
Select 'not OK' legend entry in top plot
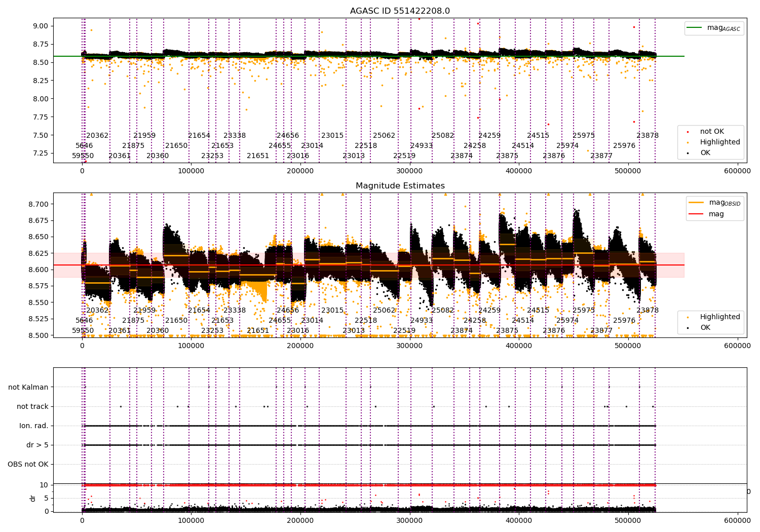tap(712, 131)
